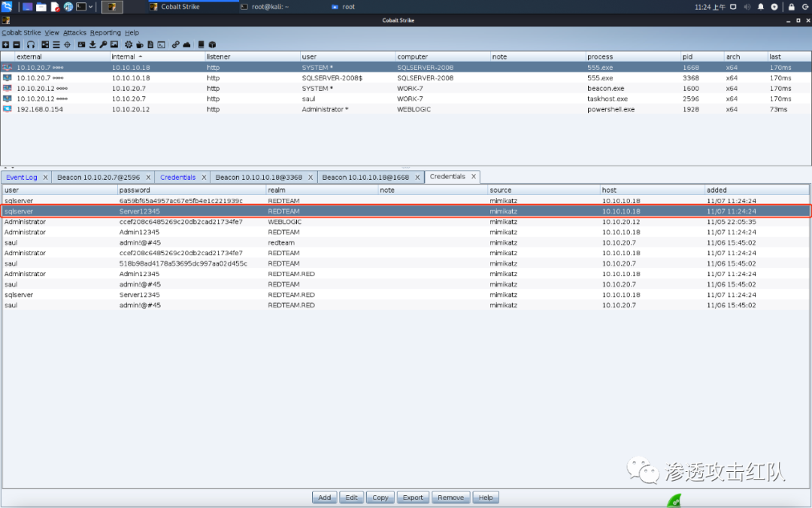Click the Export button
Viewport: 812px width, 508px height.
(413, 497)
